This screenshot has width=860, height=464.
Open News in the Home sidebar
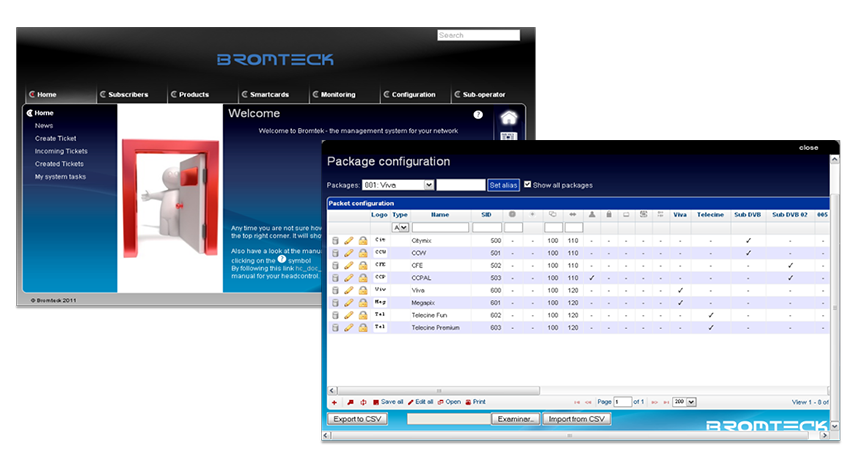pyautogui.click(x=44, y=126)
